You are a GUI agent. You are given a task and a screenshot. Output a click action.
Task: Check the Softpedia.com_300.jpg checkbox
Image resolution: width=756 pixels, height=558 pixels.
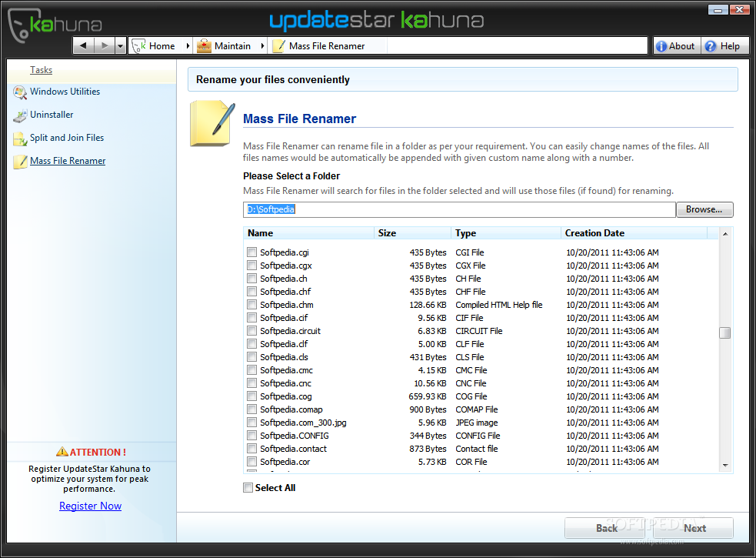(251, 423)
